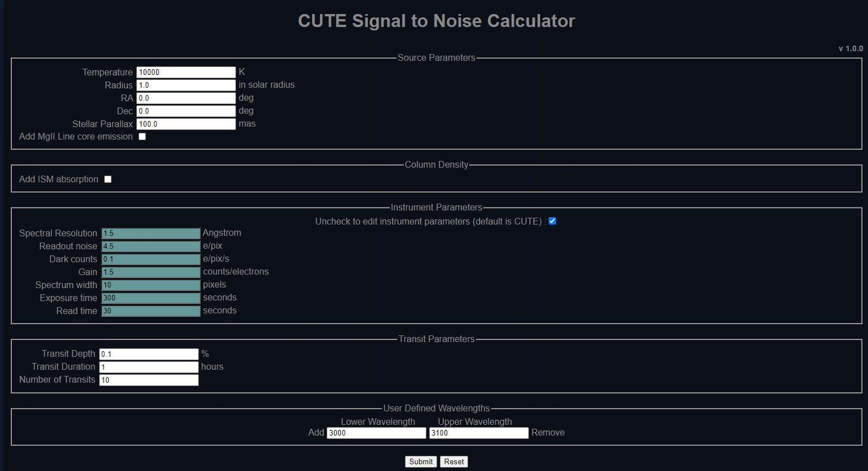This screenshot has width=868, height=471.
Task: Click the v 1.0.0 version text
Action: point(851,48)
